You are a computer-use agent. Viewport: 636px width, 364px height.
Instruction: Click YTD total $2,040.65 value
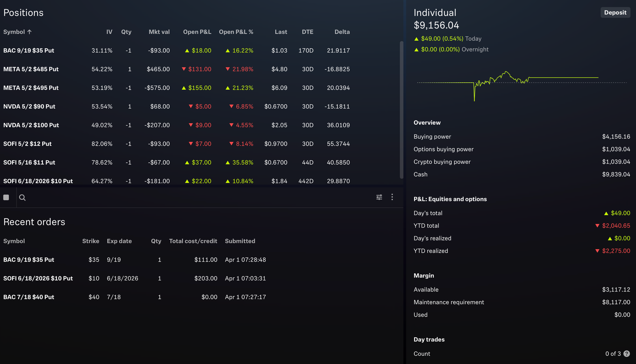pyautogui.click(x=612, y=226)
